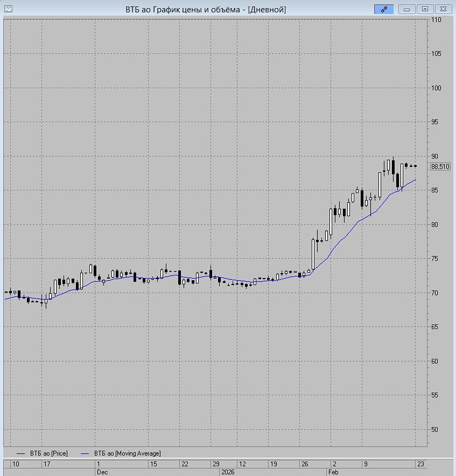Image resolution: width=456 pixels, height=476 pixels.
Task: Click the 100 price axis label
Action: point(436,88)
